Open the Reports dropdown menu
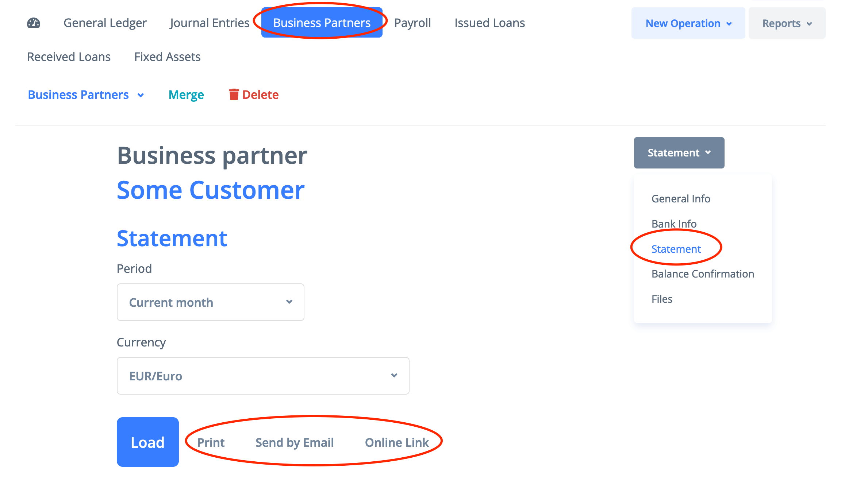Viewport: 841px width, 504px height. pos(787,23)
